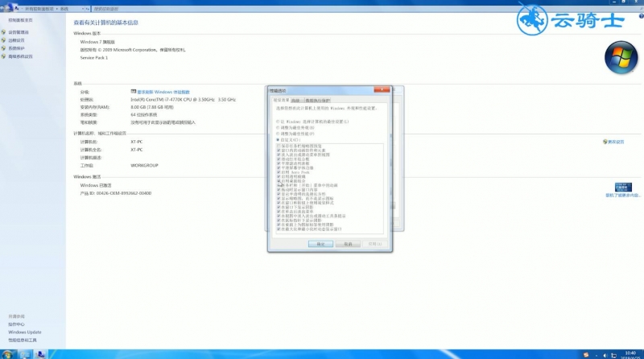Click the computer icon in the address bar
Screen dimensions: 644x359
click(16, 8)
